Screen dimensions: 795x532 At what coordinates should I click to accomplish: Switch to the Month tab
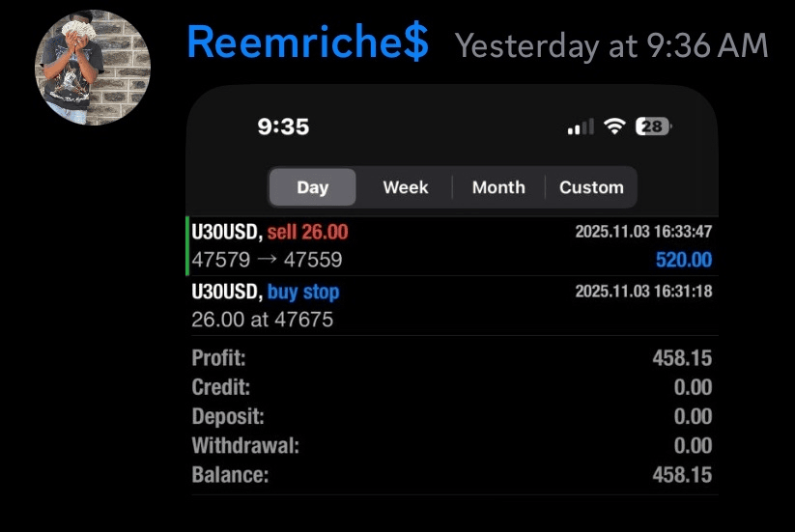[498, 187]
